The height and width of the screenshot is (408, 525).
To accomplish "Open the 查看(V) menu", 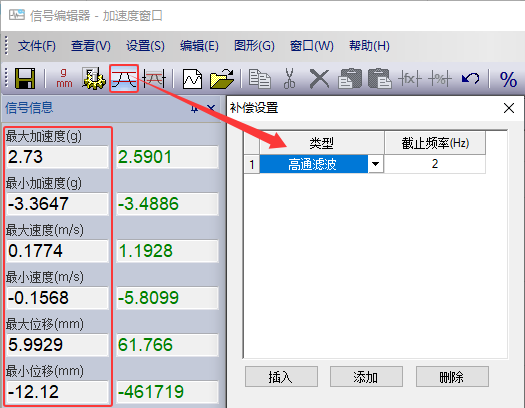I will tap(91, 46).
